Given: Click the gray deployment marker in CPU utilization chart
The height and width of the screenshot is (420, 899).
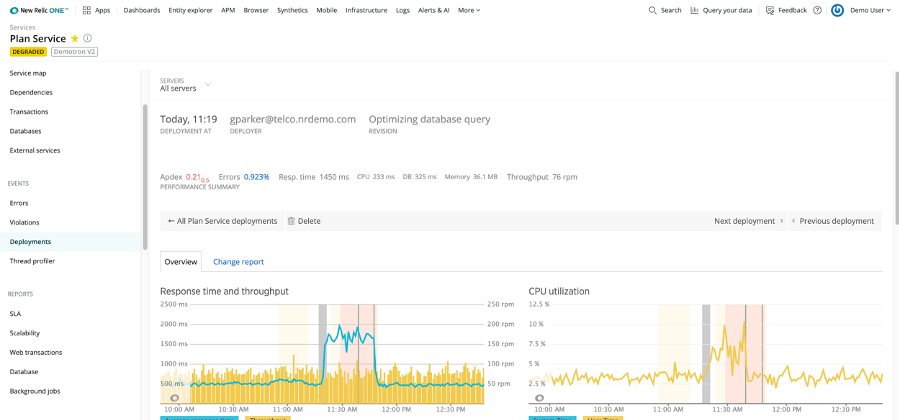Looking at the screenshot, I should (x=706, y=354).
